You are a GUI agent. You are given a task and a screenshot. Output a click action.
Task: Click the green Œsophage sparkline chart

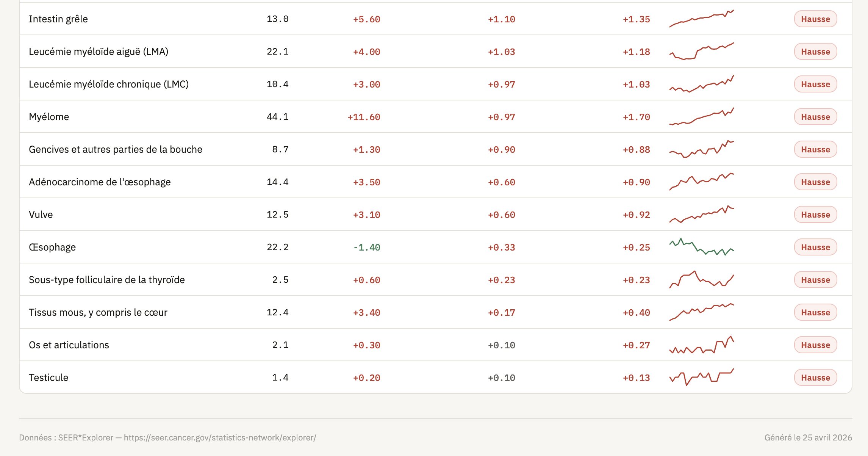point(701,247)
